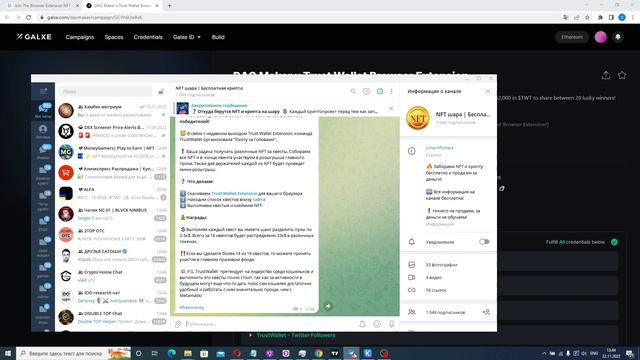Reload the Galxe page in Chrome

coord(29,18)
